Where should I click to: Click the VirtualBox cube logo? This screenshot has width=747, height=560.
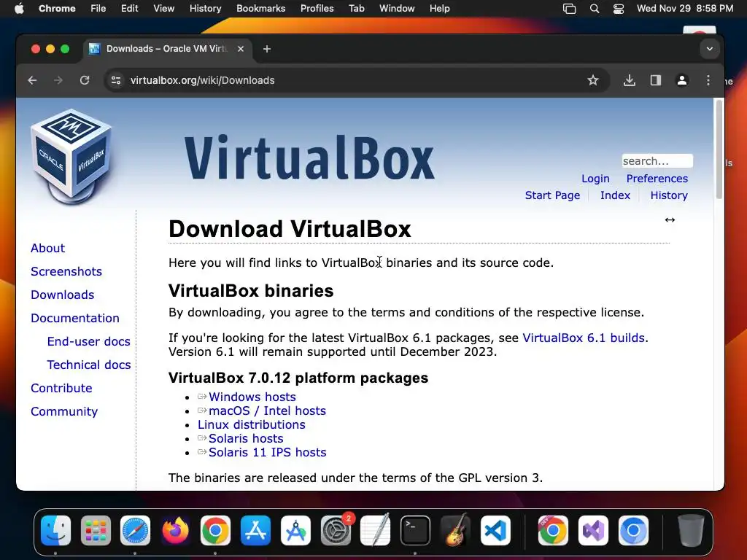pos(71,156)
